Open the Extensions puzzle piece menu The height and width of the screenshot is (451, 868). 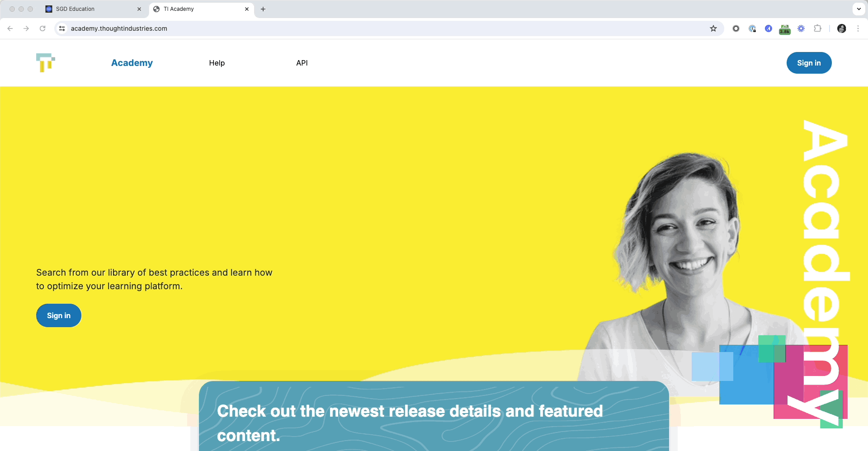pyautogui.click(x=817, y=28)
